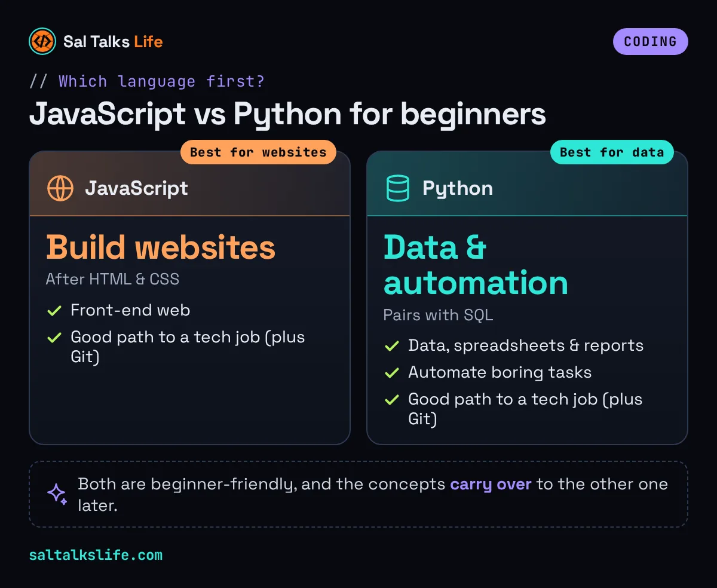717x588 pixels.
Task: Click the 'Pairs with SQL' subtitle
Action: [x=438, y=315]
